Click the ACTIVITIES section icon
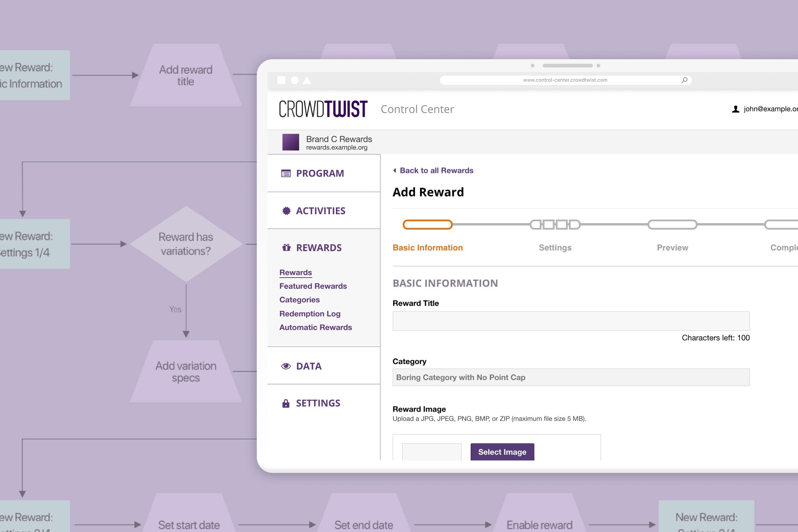Image resolution: width=798 pixels, height=532 pixels. pyautogui.click(x=286, y=210)
